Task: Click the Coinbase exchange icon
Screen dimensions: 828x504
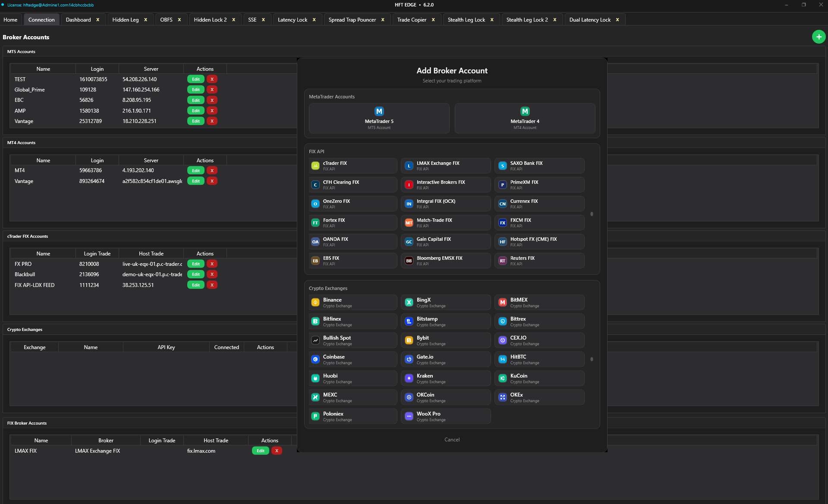Action: pyautogui.click(x=315, y=359)
